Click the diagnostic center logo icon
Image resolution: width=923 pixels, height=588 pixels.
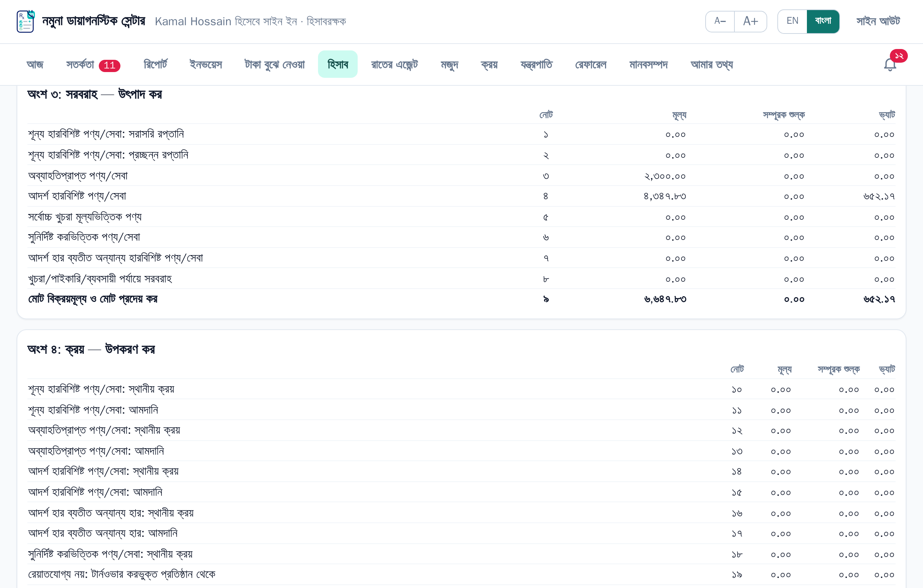coord(26,22)
